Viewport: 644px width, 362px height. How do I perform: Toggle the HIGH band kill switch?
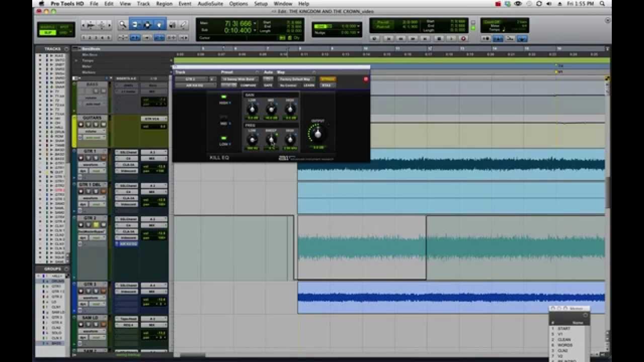pyautogui.click(x=224, y=97)
